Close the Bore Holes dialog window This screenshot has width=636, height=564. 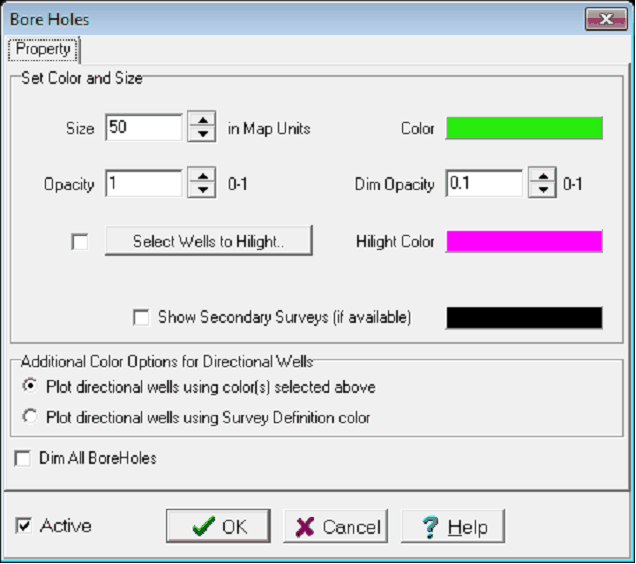pyautogui.click(x=606, y=19)
